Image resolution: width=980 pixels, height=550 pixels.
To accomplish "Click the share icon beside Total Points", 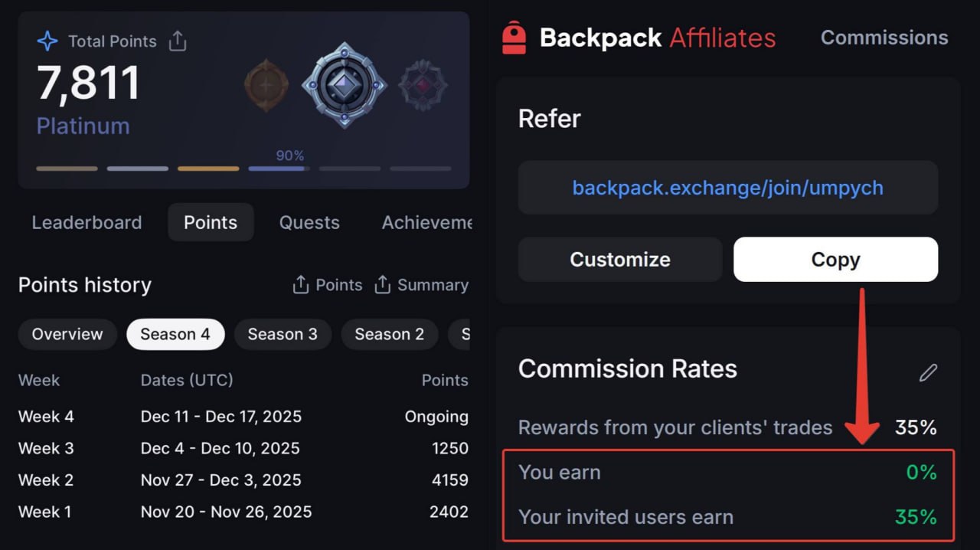I will pyautogui.click(x=178, y=41).
